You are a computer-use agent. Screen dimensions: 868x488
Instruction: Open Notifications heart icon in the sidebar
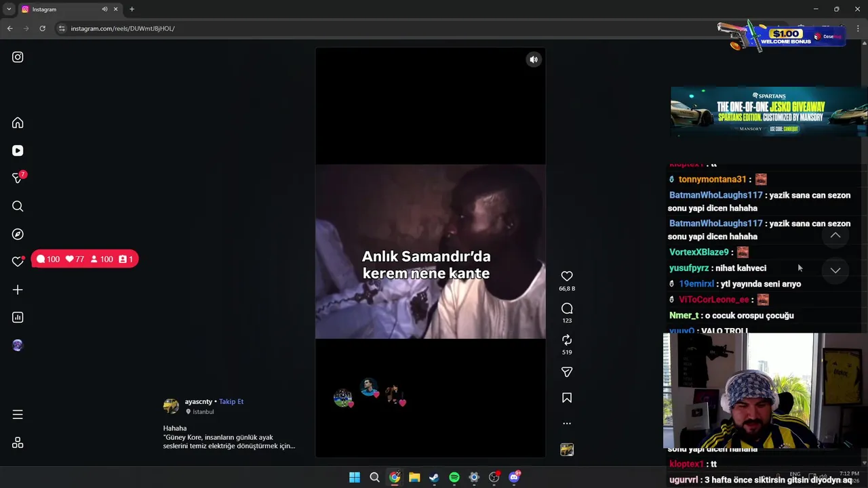(x=18, y=262)
